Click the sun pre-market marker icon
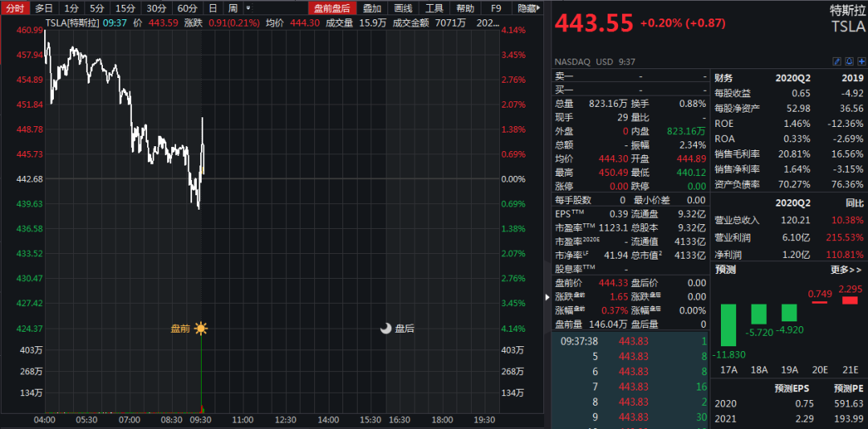Screen dimensions: 868x429 [x=200, y=329]
